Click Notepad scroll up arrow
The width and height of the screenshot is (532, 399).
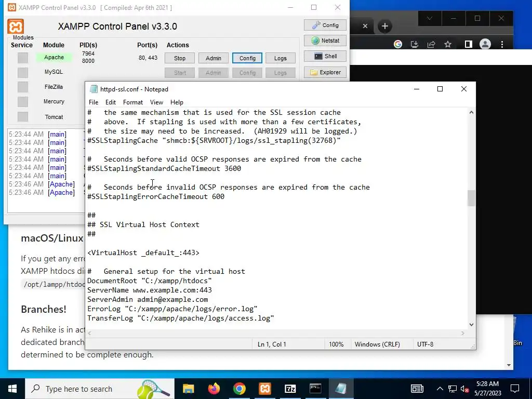471,112
